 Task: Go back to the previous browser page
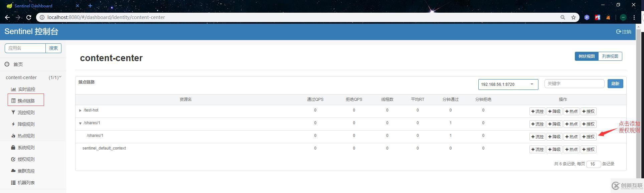[x=7, y=17]
